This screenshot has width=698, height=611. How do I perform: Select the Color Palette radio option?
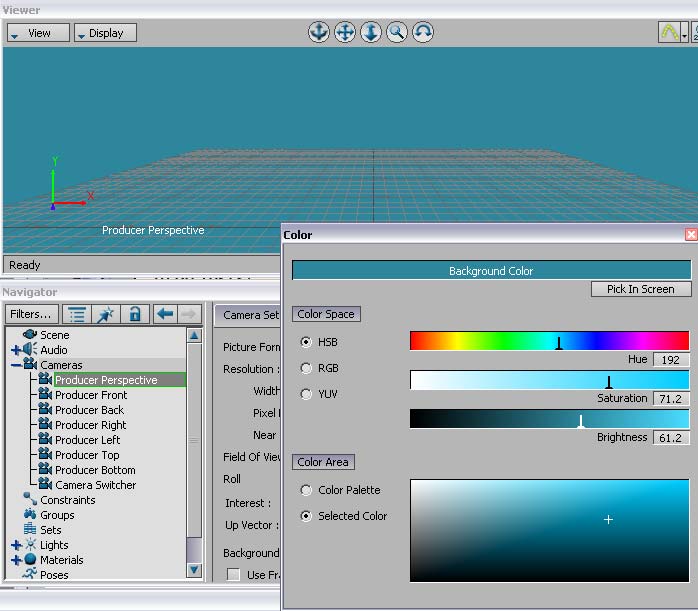click(x=306, y=490)
